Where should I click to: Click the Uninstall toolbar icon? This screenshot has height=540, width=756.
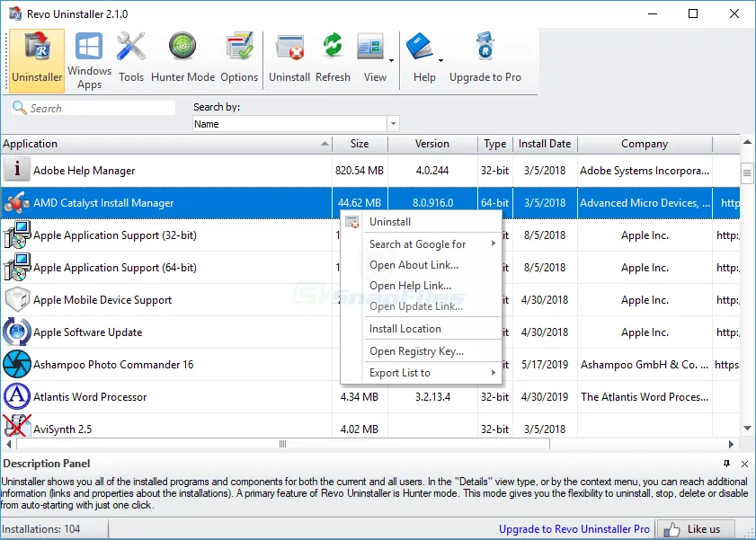[x=289, y=48]
